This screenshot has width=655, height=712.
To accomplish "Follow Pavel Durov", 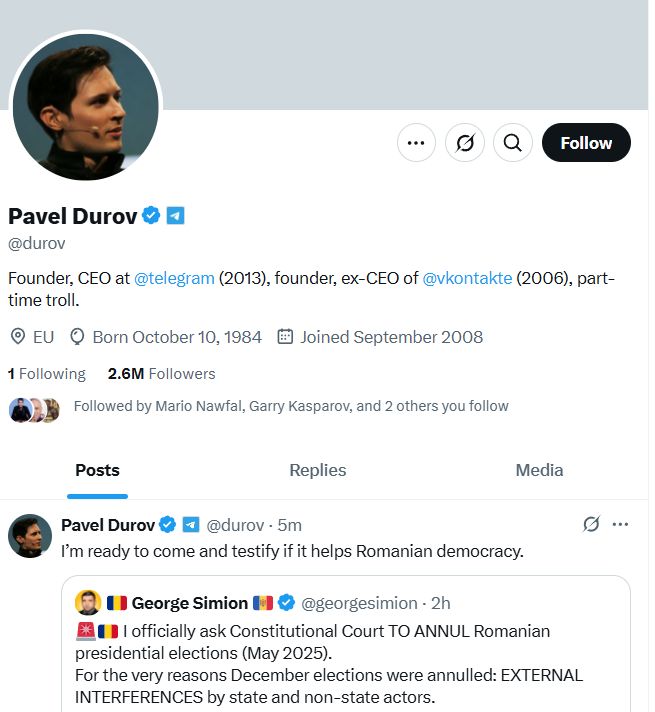I will point(586,143).
